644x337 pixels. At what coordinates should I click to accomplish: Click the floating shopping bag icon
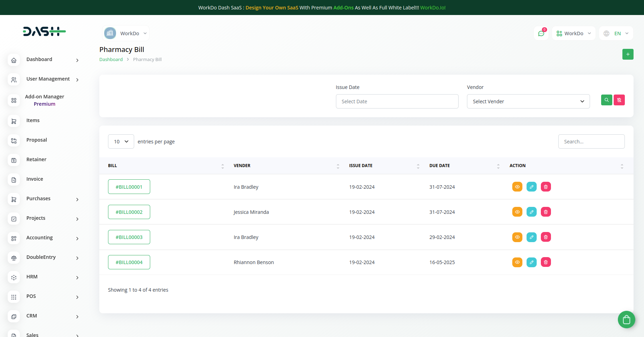click(x=626, y=320)
